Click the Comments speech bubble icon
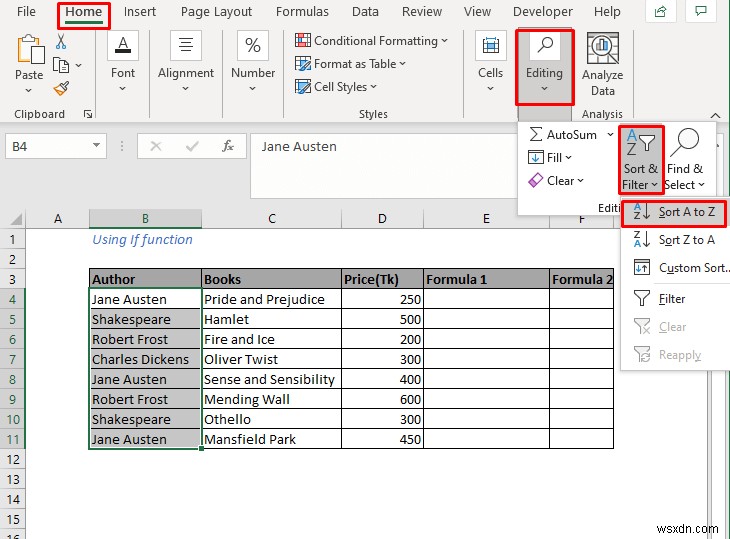This screenshot has width=730, height=539. click(701, 12)
